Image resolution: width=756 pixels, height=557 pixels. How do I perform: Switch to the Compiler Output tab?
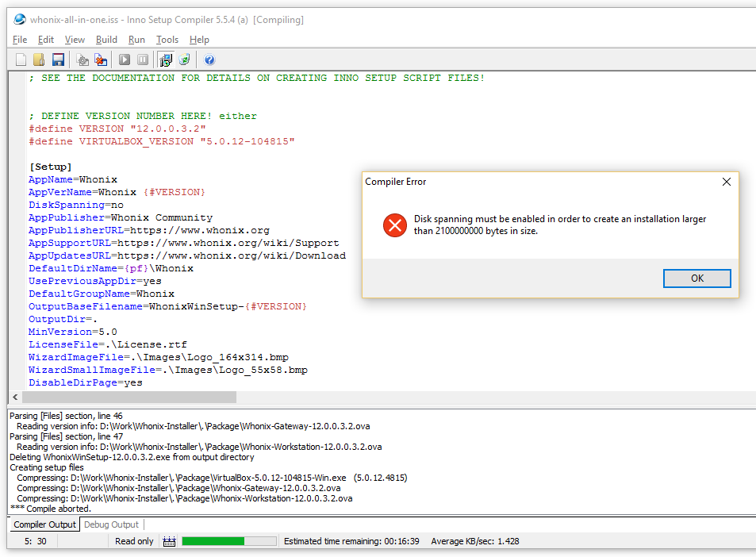(44, 524)
